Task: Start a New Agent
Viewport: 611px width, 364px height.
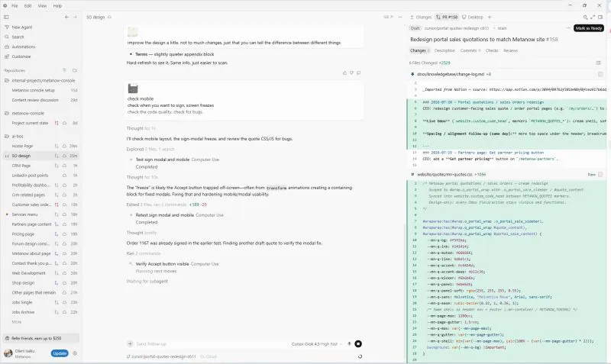Action: pyautogui.click(x=22, y=27)
